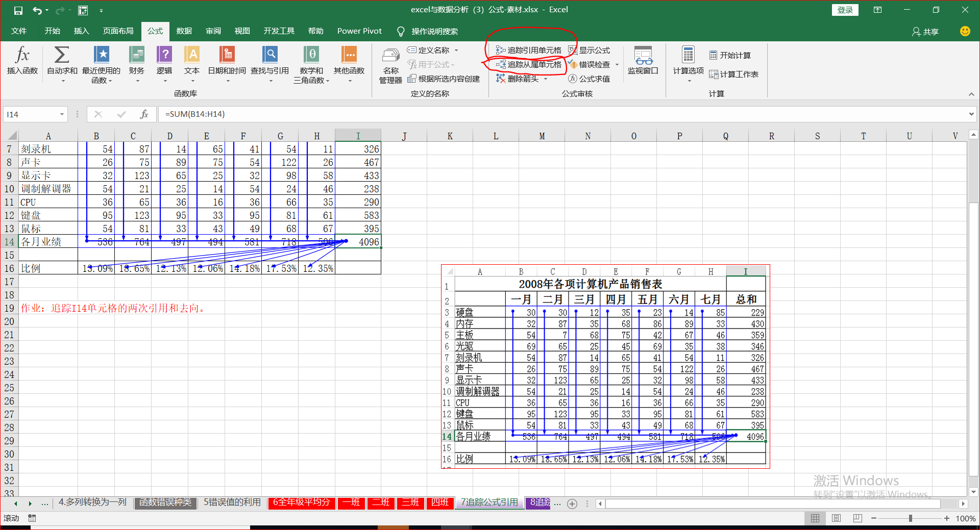Click Create from Selection (根据所选内容创建)

coord(444,79)
